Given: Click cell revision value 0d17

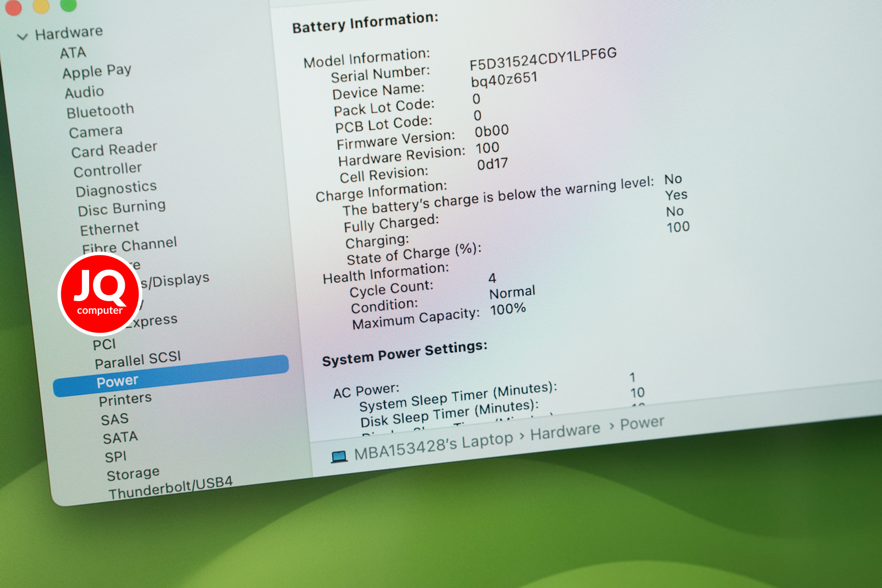Looking at the screenshot, I should [493, 164].
